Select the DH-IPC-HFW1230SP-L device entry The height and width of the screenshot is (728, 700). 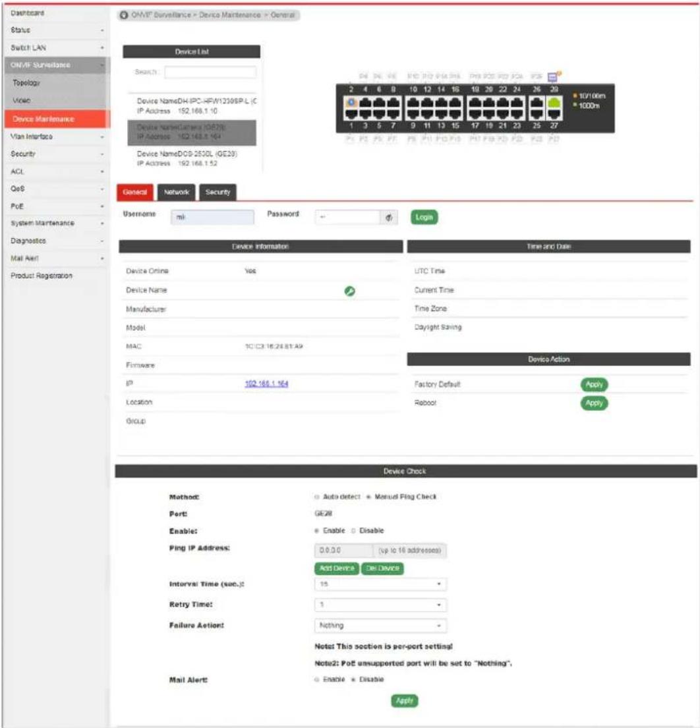(192, 106)
